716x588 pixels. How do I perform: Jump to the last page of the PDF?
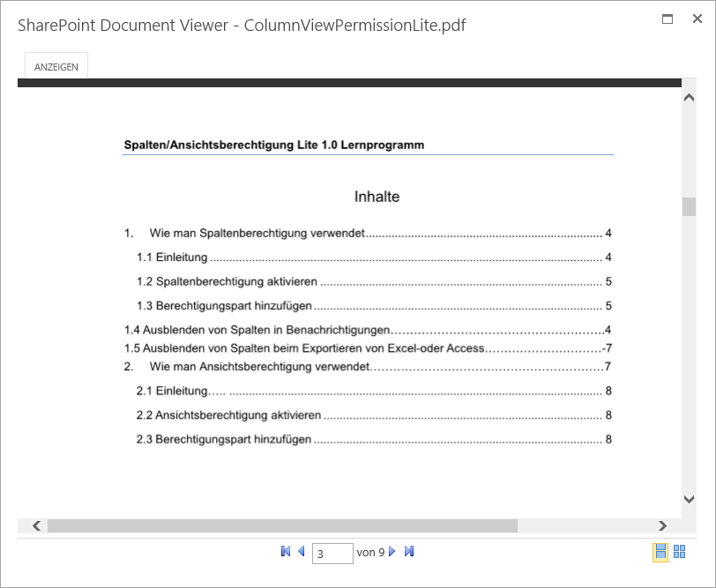(409, 552)
